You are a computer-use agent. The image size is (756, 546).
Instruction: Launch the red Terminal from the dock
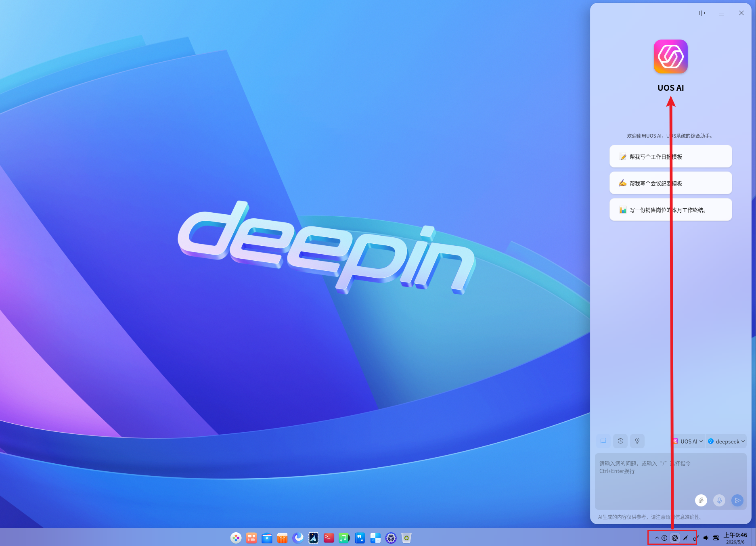(x=329, y=538)
